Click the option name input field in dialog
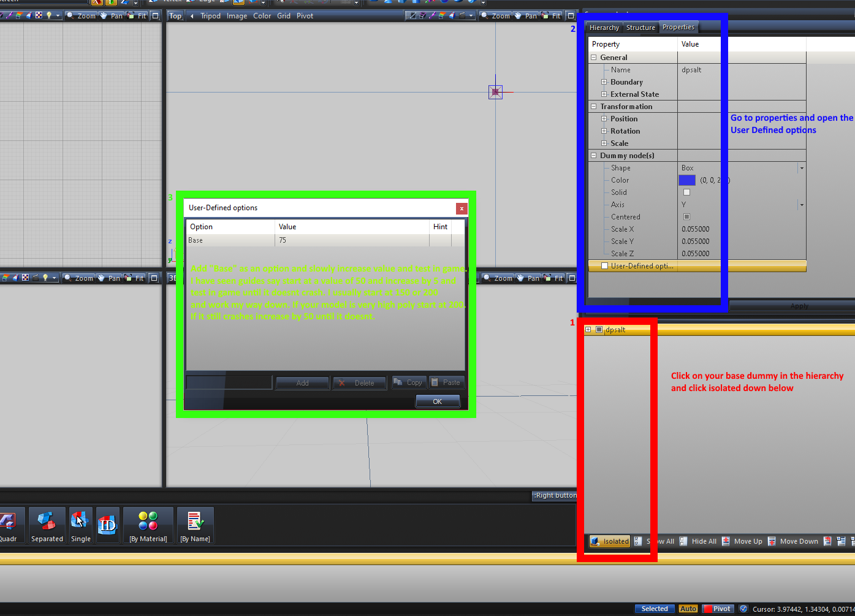855x616 pixels. tap(229, 382)
